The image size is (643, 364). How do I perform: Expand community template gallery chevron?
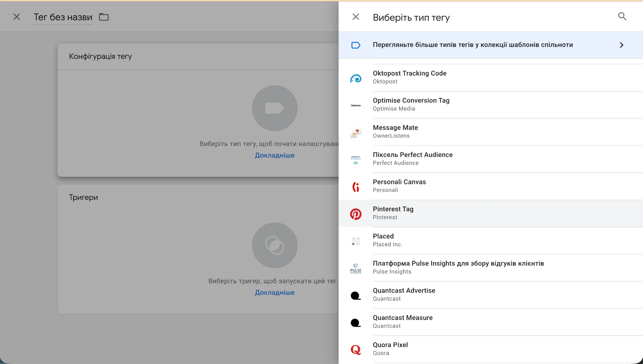pyautogui.click(x=621, y=45)
